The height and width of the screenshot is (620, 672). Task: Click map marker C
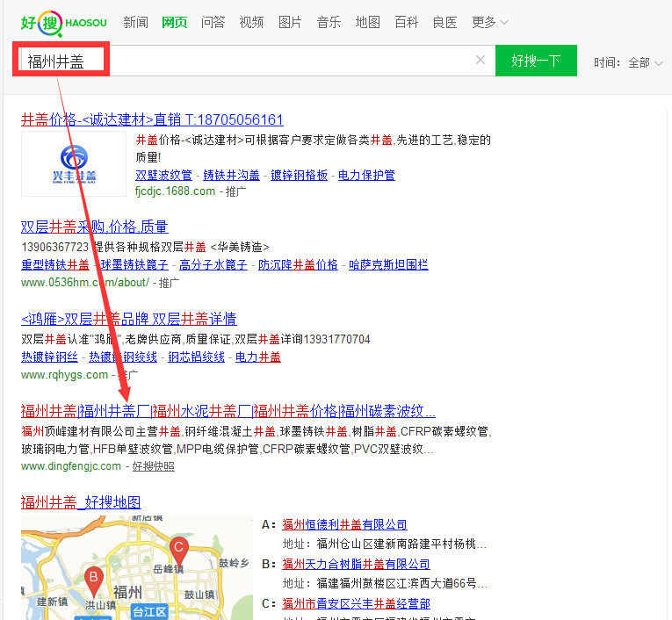(178, 550)
